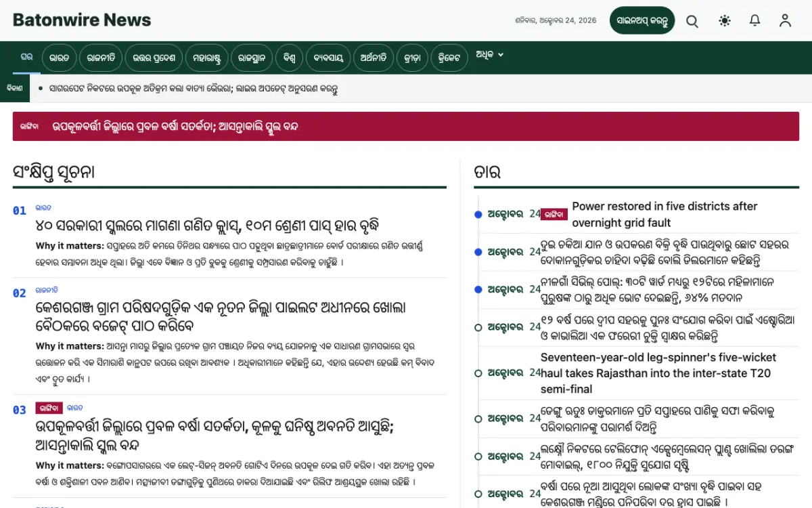The image size is (812, 508).
Task: Open wire story Seventeen-year-old leg-spinner's five-wicket haul
Action: pyautogui.click(x=658, y=373)
